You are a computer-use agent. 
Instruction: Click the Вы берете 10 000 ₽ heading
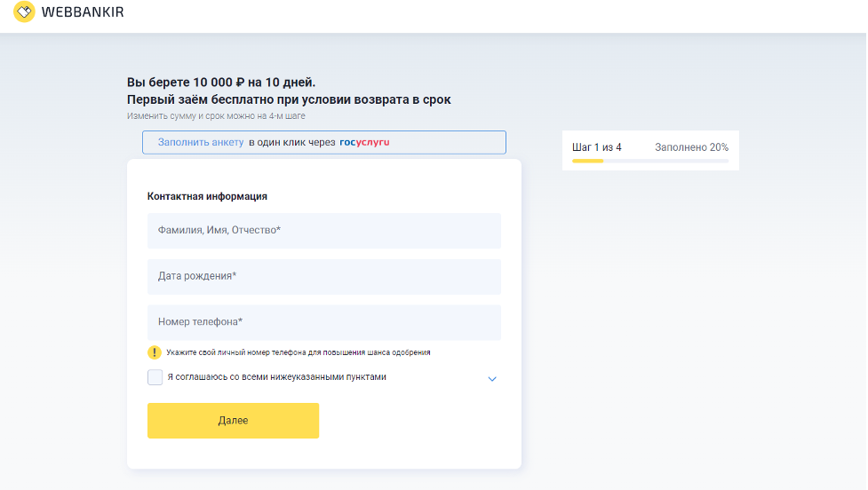pyautogui.click(x=221, y=83)
